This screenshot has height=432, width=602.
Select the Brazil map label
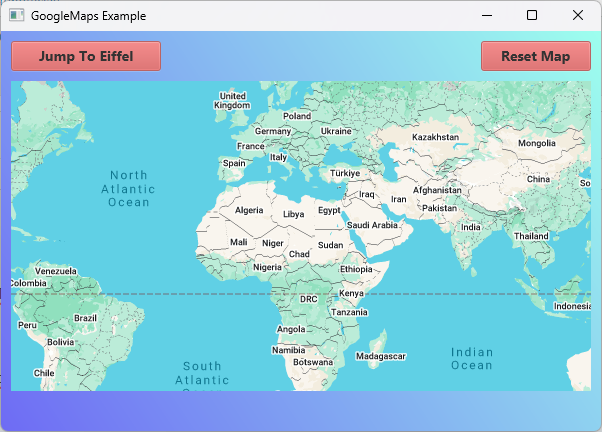pyautogui.click(x=85, y=318)
